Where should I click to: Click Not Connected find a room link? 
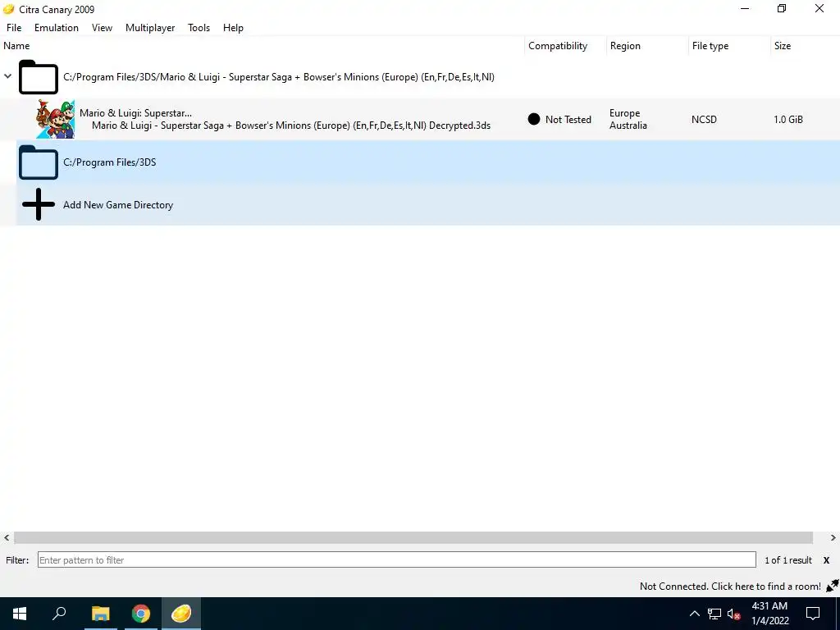730,586
